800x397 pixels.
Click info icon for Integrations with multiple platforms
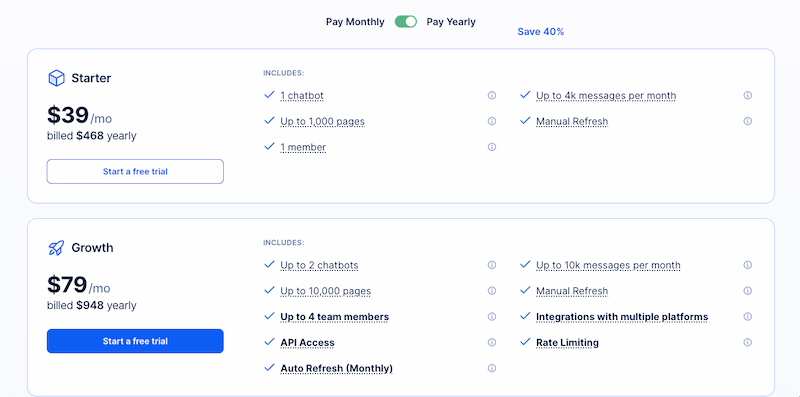click(747, 316)
